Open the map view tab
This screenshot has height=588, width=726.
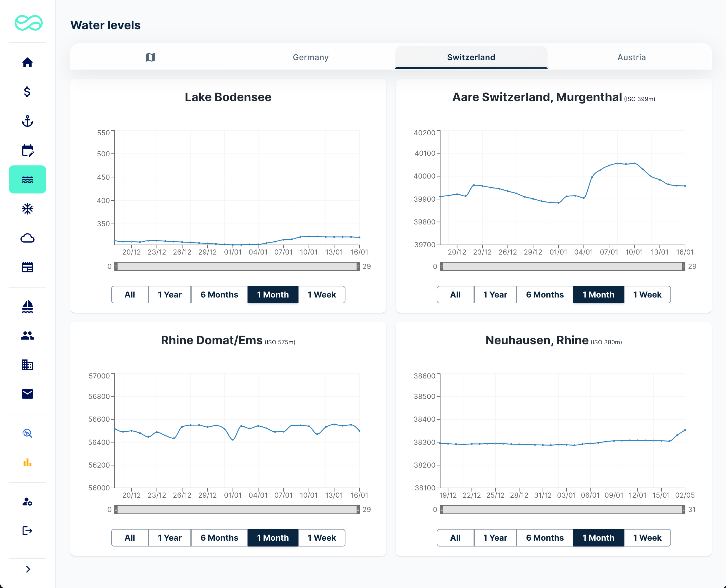pyautogui.click(x=150, y=57)
